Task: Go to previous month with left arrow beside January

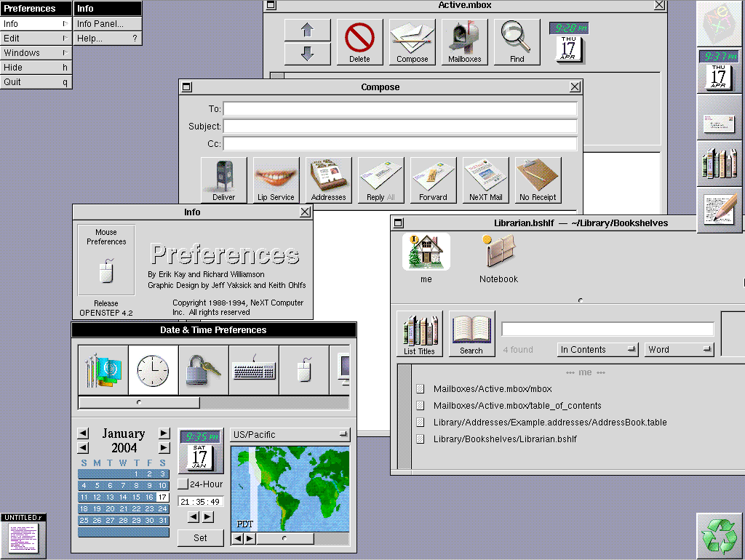Action: pos(83,433)
